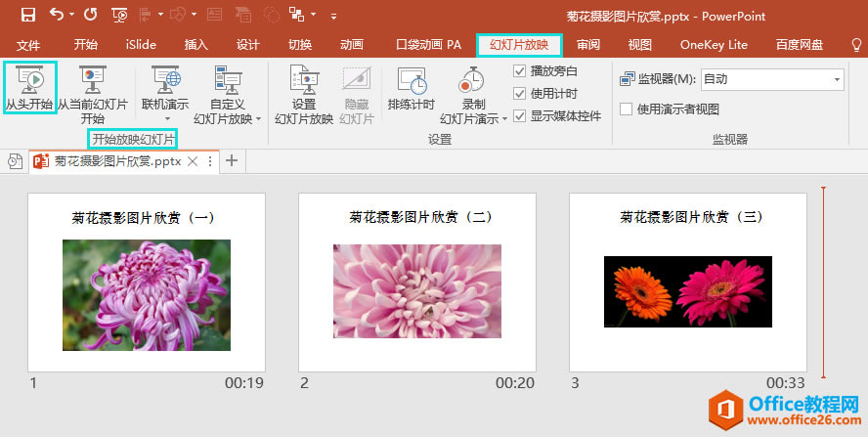
Task: Open the align objects dropdown arrow
Action: tap(160, 15)
